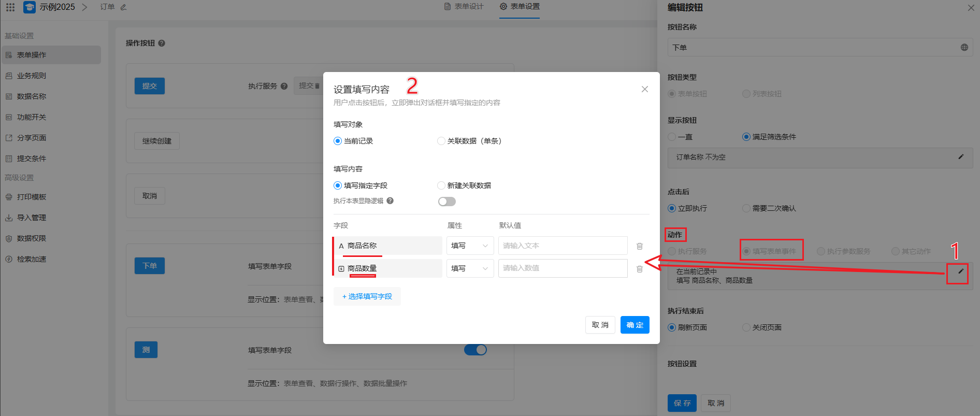Open the app launcher grid icon
The width and height of the screenshot is (980, 416).
click(10, 7)
